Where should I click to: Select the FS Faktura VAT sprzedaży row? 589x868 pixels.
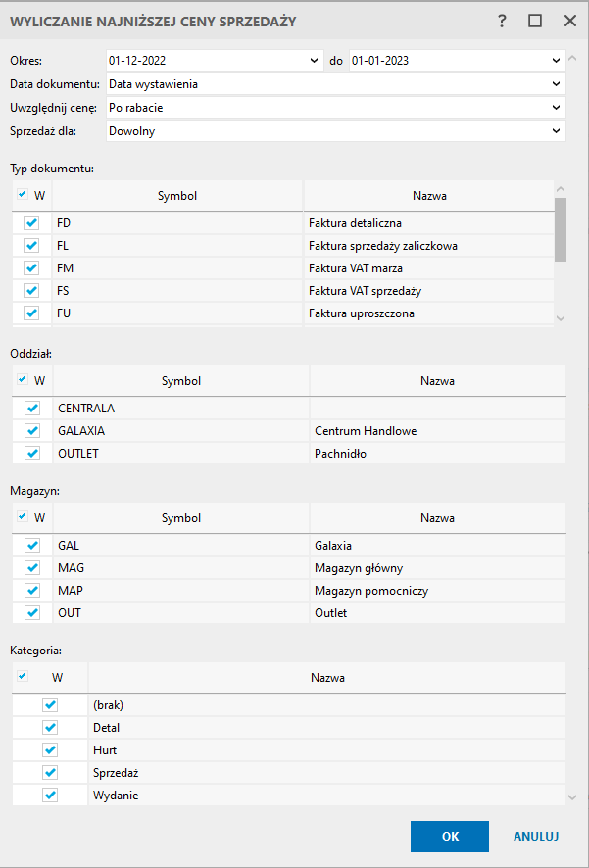(282, 291)
